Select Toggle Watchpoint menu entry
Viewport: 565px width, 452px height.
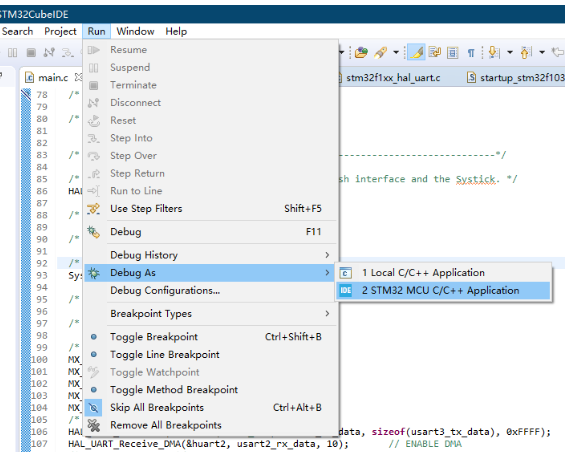coord(210,372)
